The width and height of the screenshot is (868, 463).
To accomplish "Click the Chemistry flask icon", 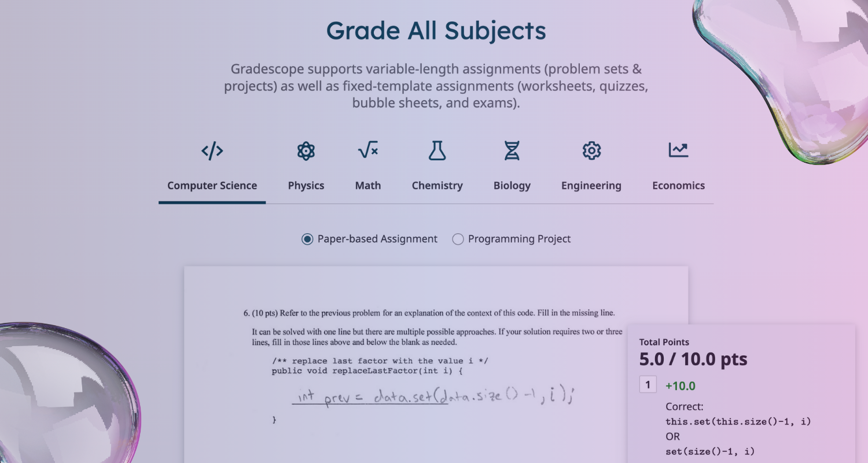I will [x=437, y=151].
